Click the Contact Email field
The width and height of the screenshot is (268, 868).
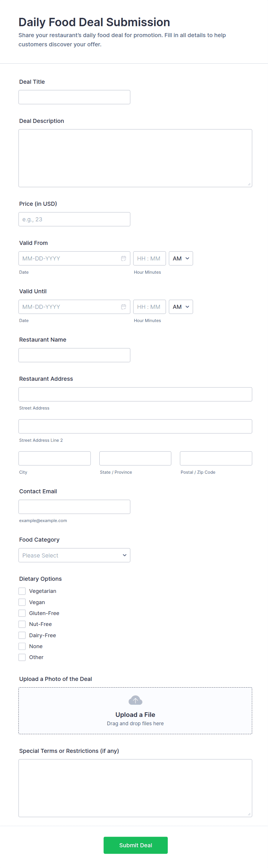(x=74, y=507)
